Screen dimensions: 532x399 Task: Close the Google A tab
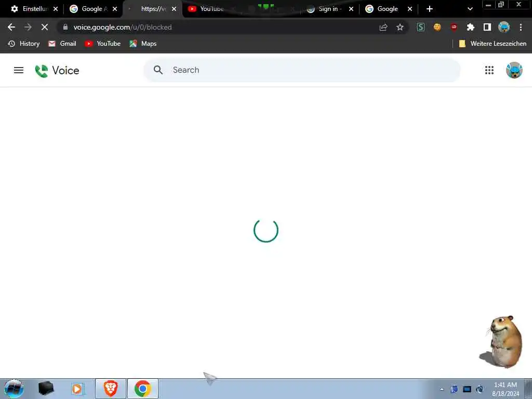point(115,9)
